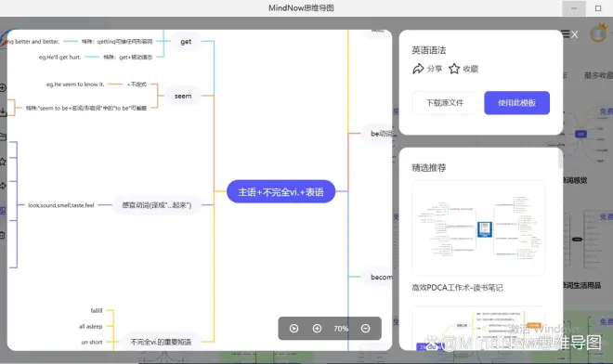Click the favorite star icon
Viewport: 613px width, 364px height.
coord(454,69)
